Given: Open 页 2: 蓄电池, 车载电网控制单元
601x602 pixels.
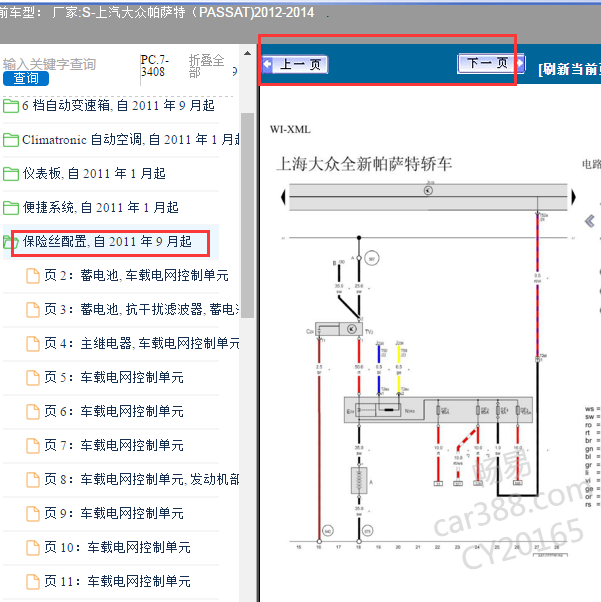Looking at the screenshot, I should [136, 276].
